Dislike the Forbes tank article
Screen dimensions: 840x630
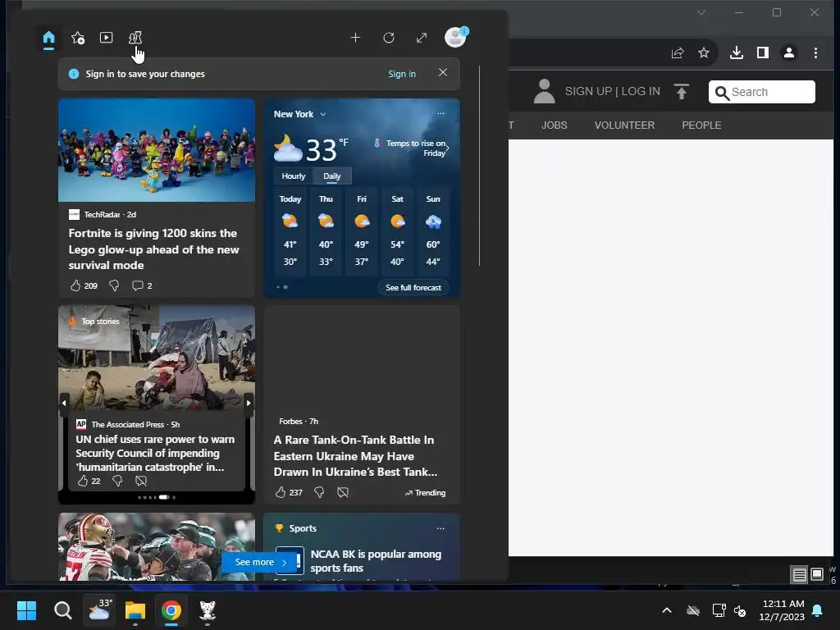pyautogui.click(x=319, y=492)
